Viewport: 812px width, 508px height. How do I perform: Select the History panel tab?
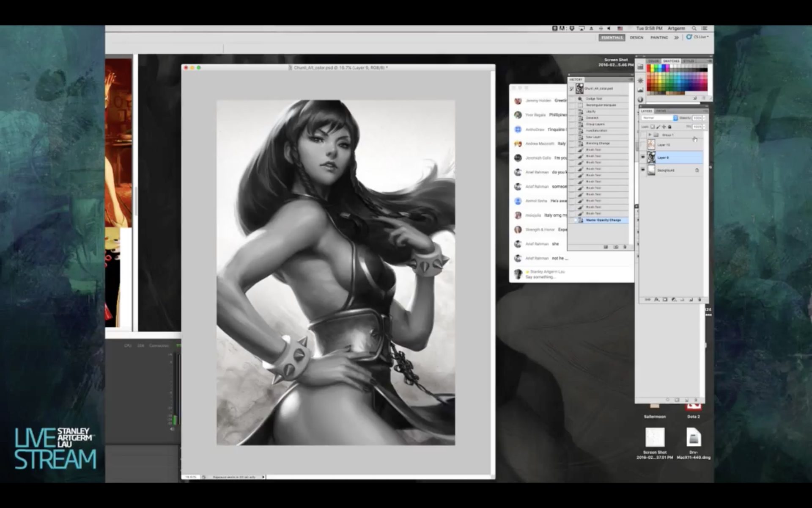pos(576,80)
